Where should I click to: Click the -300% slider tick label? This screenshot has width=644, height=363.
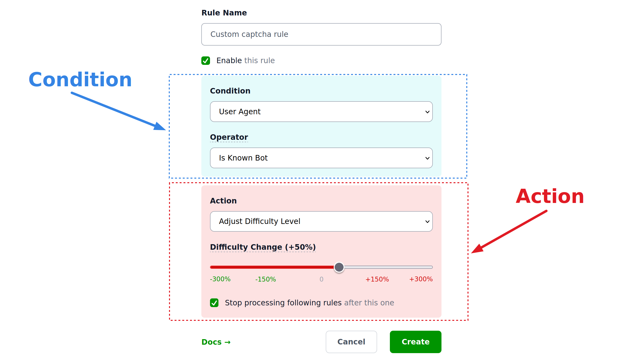click(x=220, y=279)
